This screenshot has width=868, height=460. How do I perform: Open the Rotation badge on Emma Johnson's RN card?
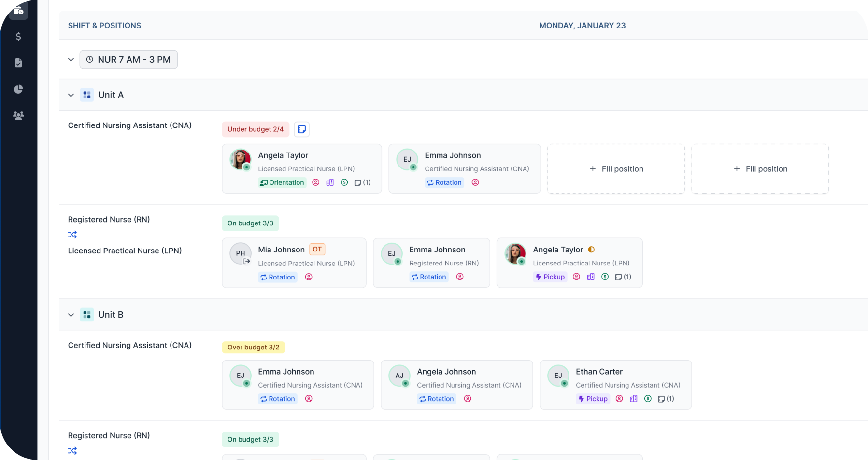428,277
